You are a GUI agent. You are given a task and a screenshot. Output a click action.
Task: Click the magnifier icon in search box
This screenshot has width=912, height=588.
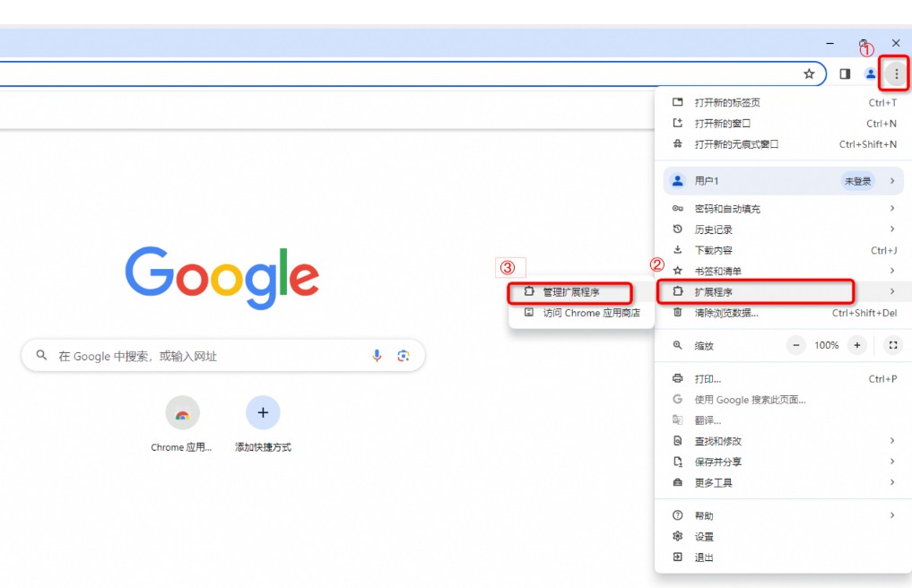tap(41, 355)
